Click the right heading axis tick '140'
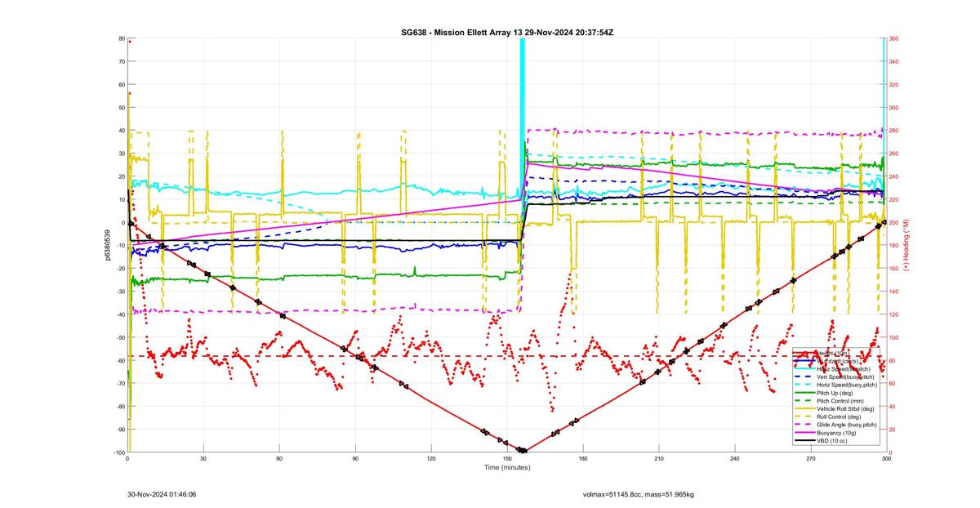980x508 pixels. pos(894,292)
